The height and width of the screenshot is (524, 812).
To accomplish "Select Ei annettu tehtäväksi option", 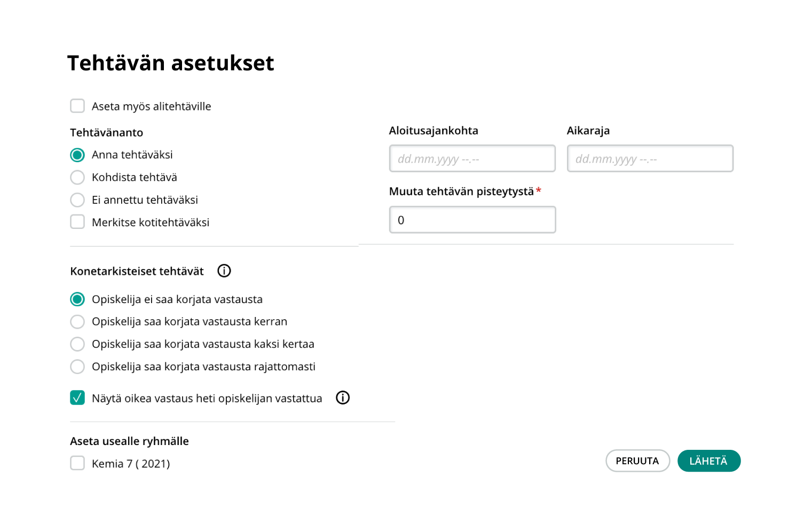I will 77,200.
